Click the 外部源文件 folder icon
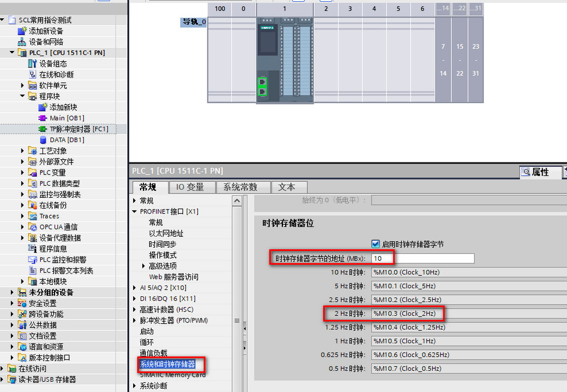Viewport: 567px width, 392px height. [x=32, y=161]
